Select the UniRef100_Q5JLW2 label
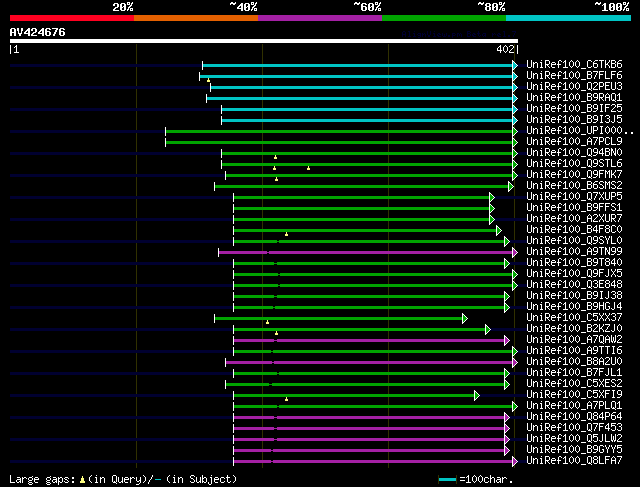Image resolution: width=640 pixels, height=487 pixels. pyautogui.click(x=574, y=439)
